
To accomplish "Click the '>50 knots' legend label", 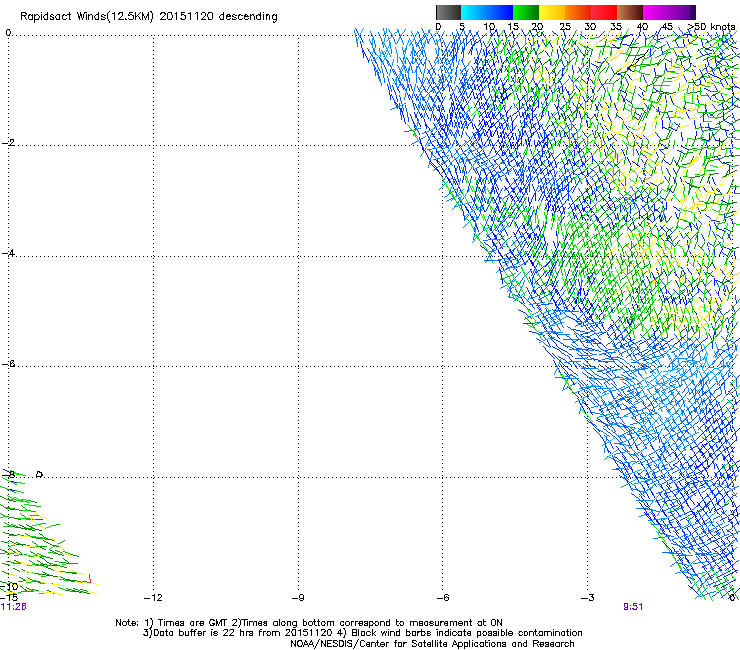I will click(x=712, y=27).
